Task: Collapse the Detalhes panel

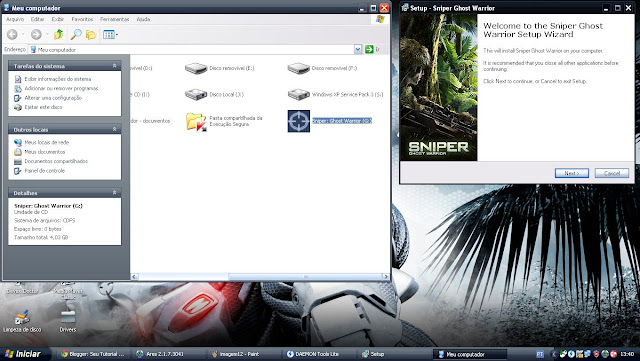Action: coord(115,193)
